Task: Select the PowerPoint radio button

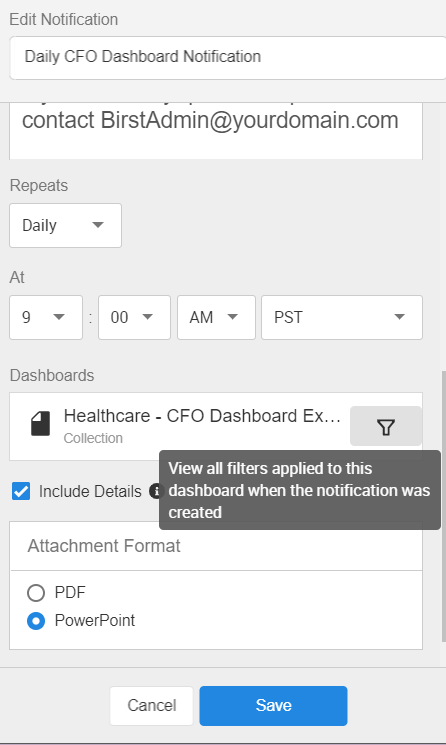Action: point(36,621)
